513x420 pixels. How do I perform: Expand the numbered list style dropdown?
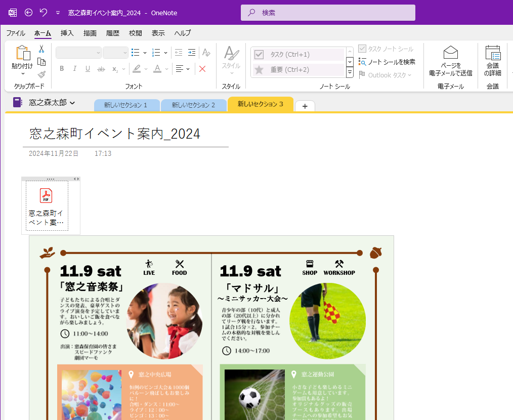coord(166,53)
